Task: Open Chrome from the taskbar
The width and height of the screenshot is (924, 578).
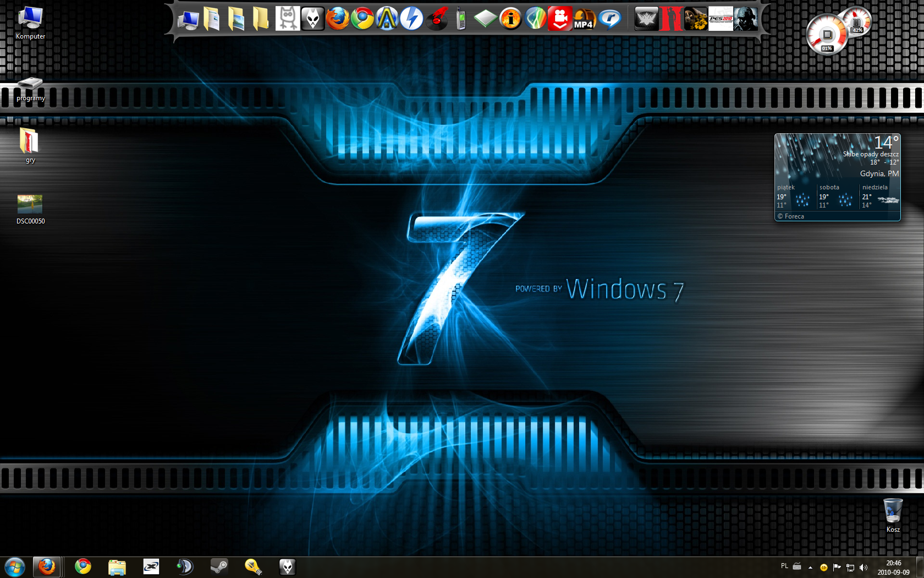Action: click(x=83, y=566)
